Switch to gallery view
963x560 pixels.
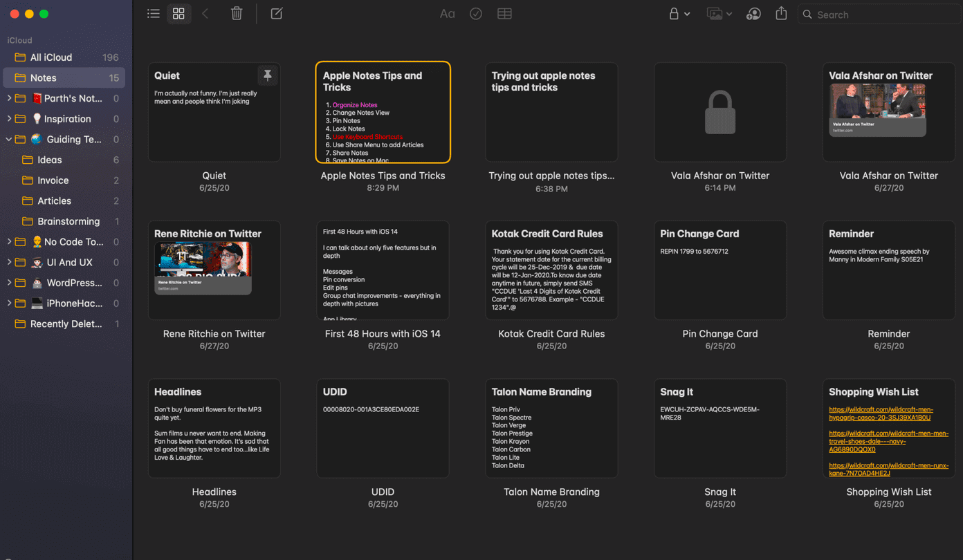[178, 14]
